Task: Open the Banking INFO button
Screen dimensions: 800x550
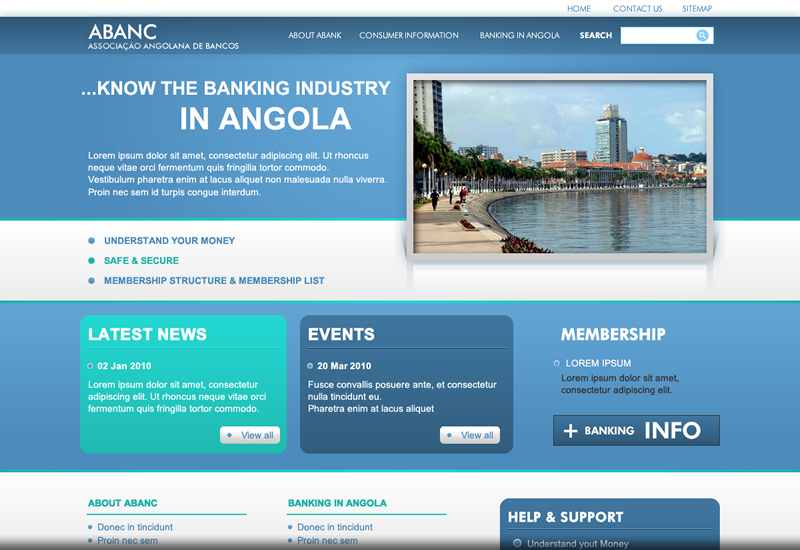Action: 636,430
